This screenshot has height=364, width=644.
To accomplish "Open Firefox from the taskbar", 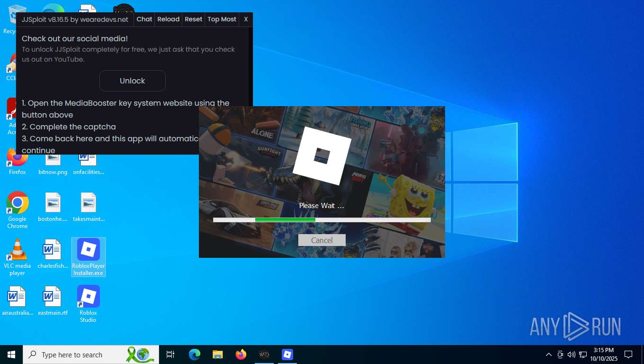I will [x=241, y=355].
